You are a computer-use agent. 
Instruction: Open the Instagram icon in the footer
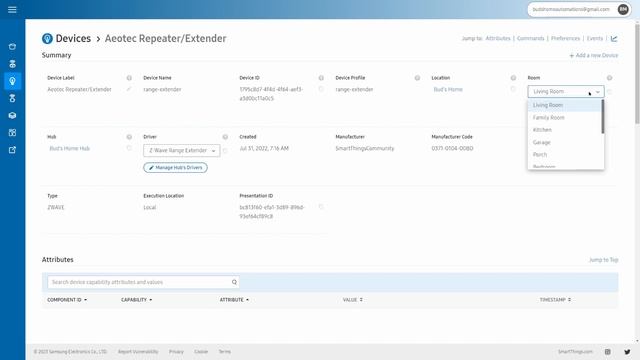608,352
